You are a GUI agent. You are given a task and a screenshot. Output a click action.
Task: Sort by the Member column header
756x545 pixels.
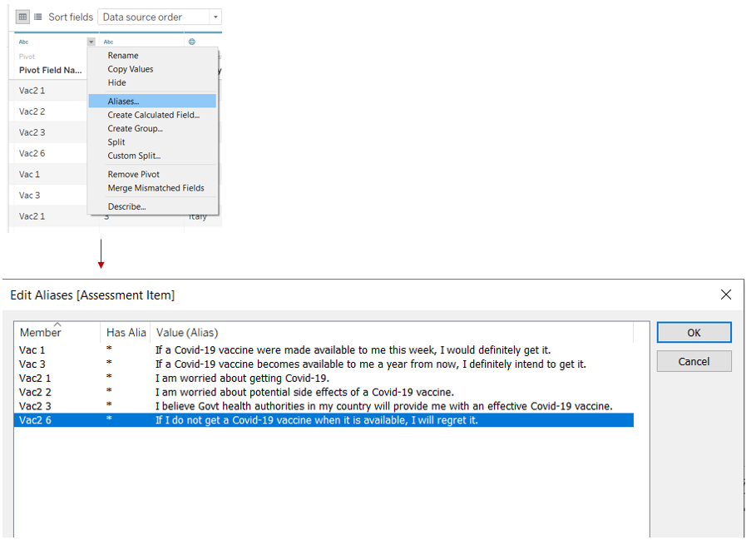point(40,333)
